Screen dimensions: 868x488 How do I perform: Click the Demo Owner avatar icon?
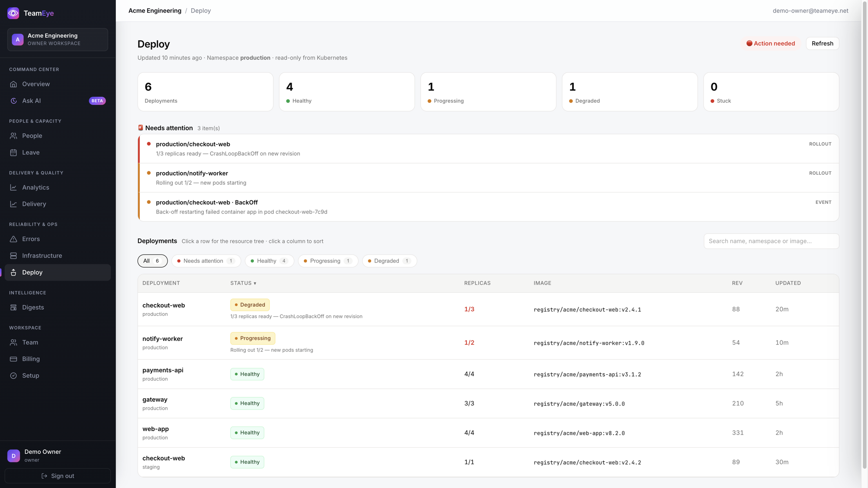(13, 455)
